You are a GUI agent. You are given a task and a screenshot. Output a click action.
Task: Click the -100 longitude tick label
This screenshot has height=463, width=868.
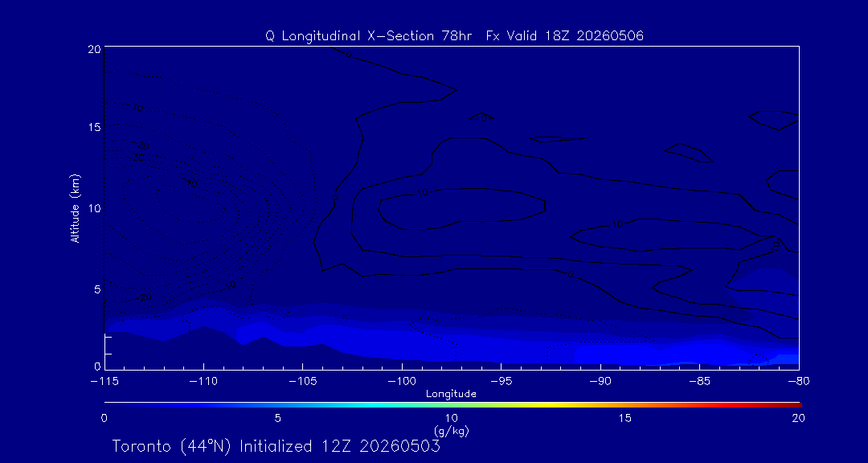402,382
